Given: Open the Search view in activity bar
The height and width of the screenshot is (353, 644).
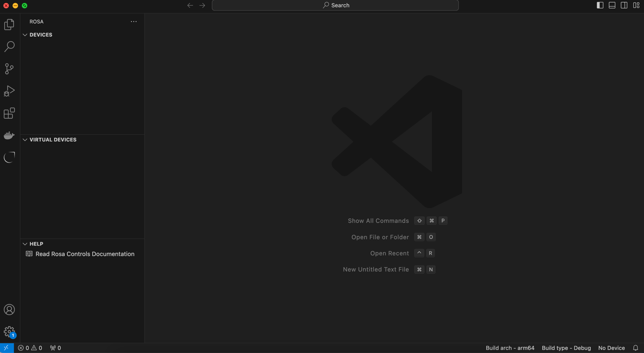Looking at the screenshot, I should click(x=9, y=47).
